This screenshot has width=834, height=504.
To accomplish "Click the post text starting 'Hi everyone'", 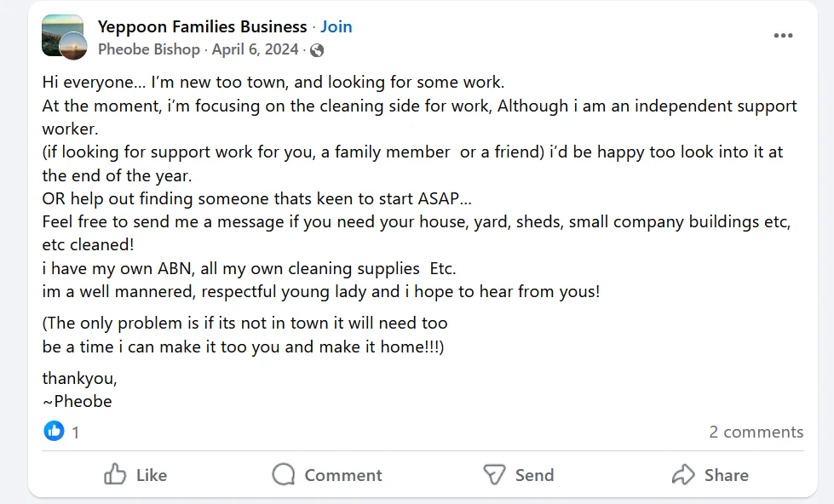I will point(273,83).
